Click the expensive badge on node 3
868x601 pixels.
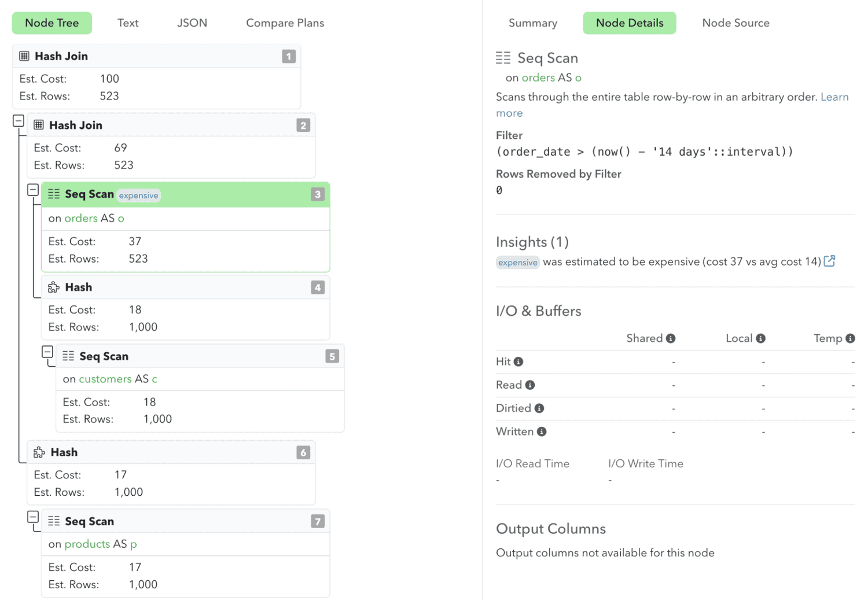click(x=138, y=195)
